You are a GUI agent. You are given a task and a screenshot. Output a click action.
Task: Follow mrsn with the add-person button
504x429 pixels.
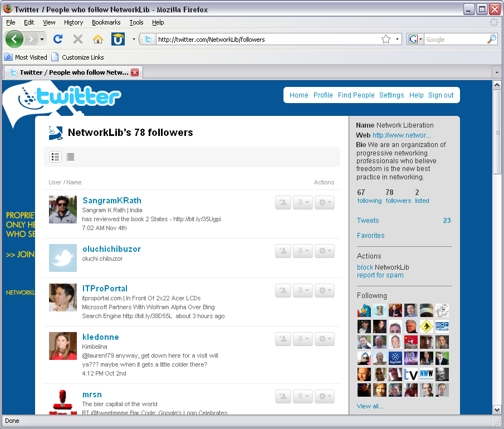283,396
